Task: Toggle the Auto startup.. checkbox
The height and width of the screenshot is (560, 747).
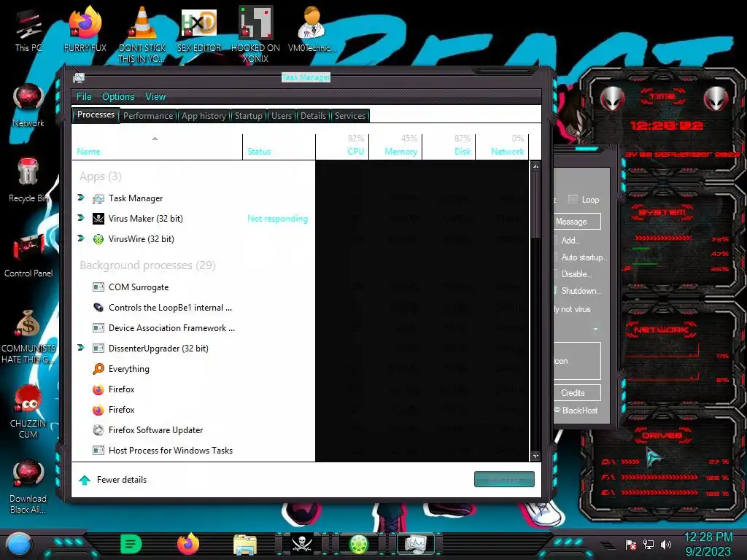Action: (x=555, y=257)
